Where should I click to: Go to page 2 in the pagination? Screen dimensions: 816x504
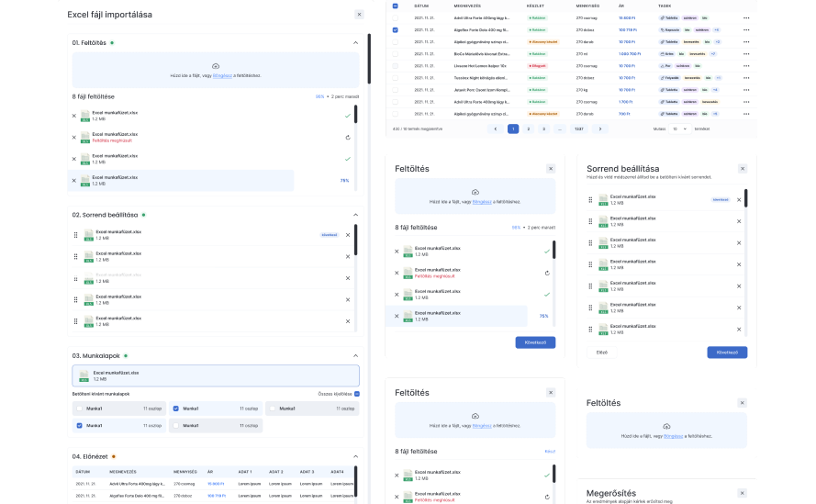(x=530, y=129)
